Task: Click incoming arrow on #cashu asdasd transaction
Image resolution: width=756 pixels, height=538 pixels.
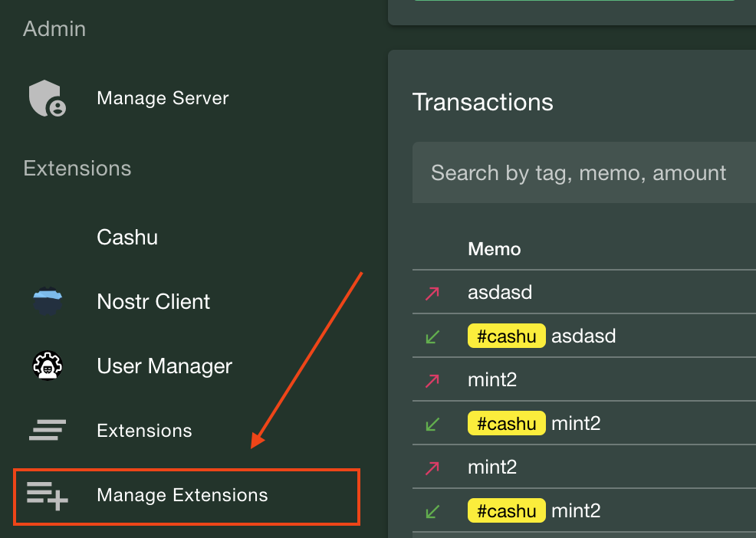Action: [x=432, y=336]
